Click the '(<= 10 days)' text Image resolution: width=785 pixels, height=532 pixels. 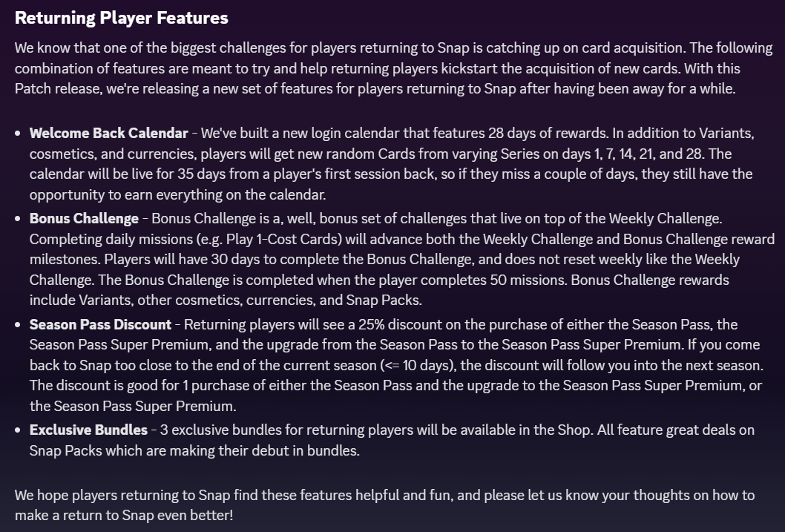click(418, 365)
